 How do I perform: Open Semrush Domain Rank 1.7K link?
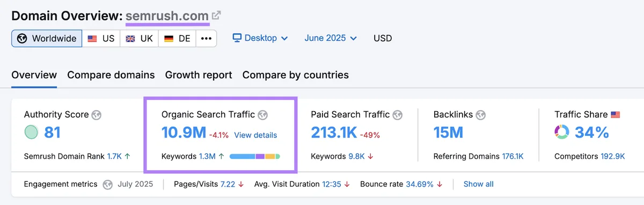coord(114,157)
